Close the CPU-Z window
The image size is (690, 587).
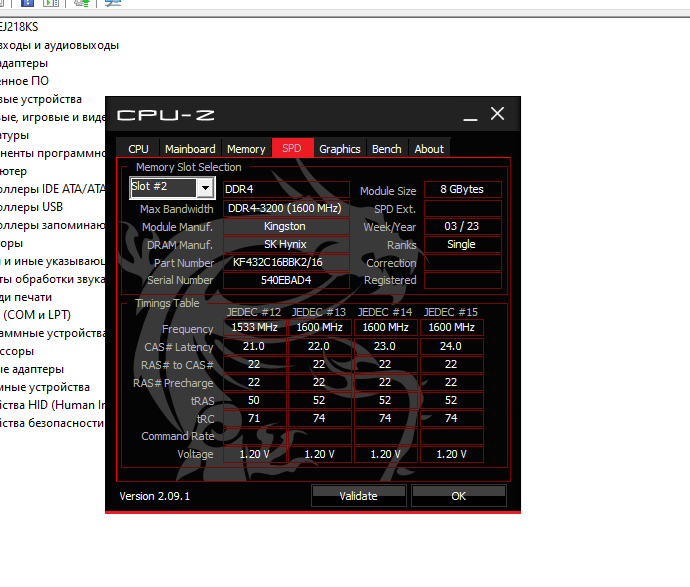[498, 114]
